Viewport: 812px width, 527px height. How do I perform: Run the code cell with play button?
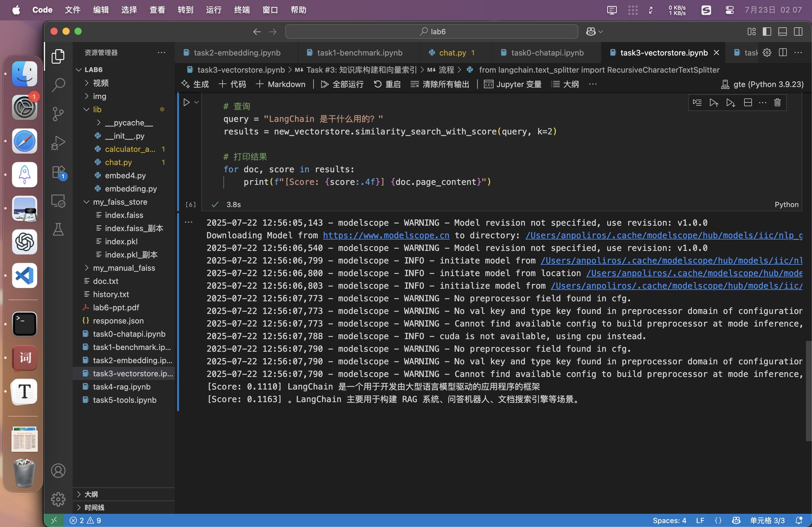186,102
